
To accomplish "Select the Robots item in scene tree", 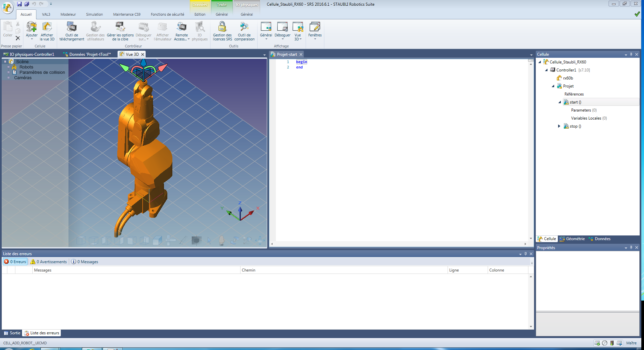I will click(26, 67).
